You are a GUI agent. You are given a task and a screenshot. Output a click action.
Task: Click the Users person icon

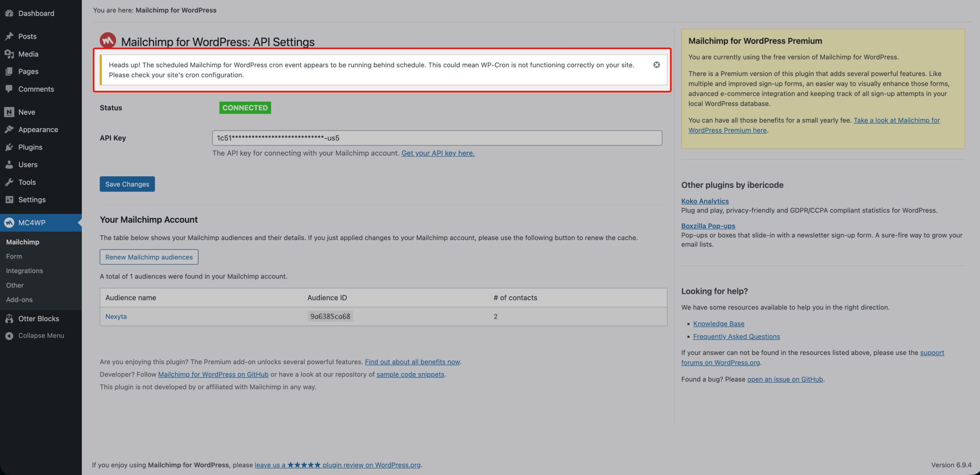coord(9,165)
